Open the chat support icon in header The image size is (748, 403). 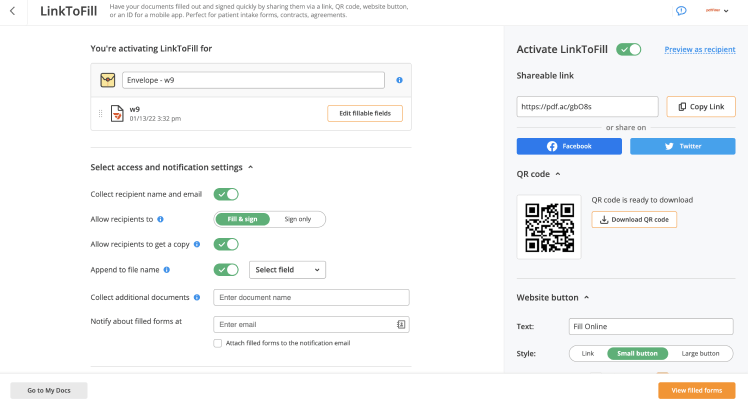tap(681, 11)
